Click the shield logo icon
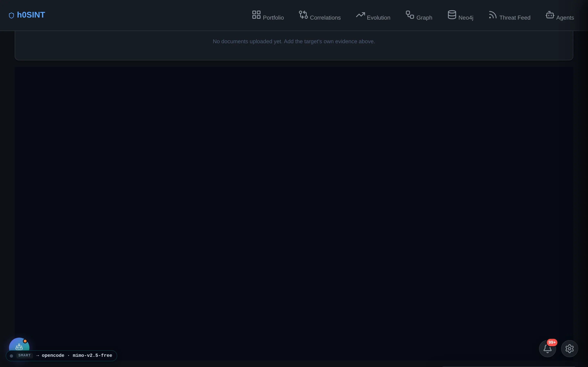The width and height of the screenshot is (588, 367). (x=11, y=15)
